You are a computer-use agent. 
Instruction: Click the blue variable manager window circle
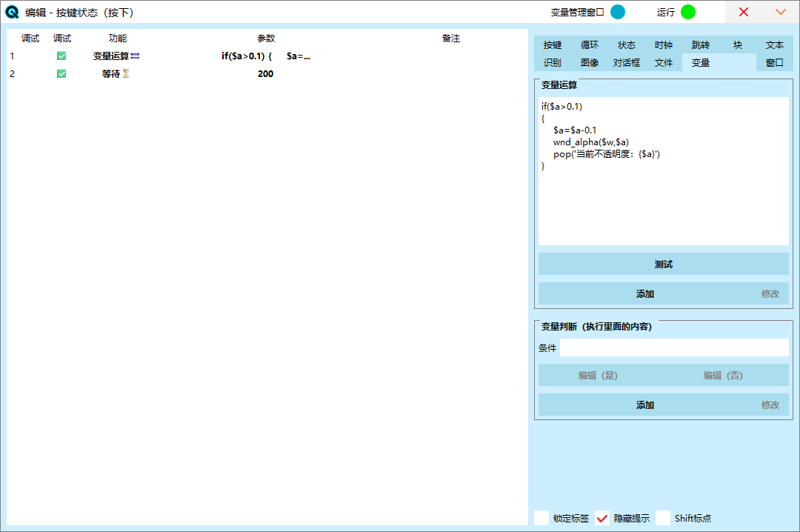point(618,12)
